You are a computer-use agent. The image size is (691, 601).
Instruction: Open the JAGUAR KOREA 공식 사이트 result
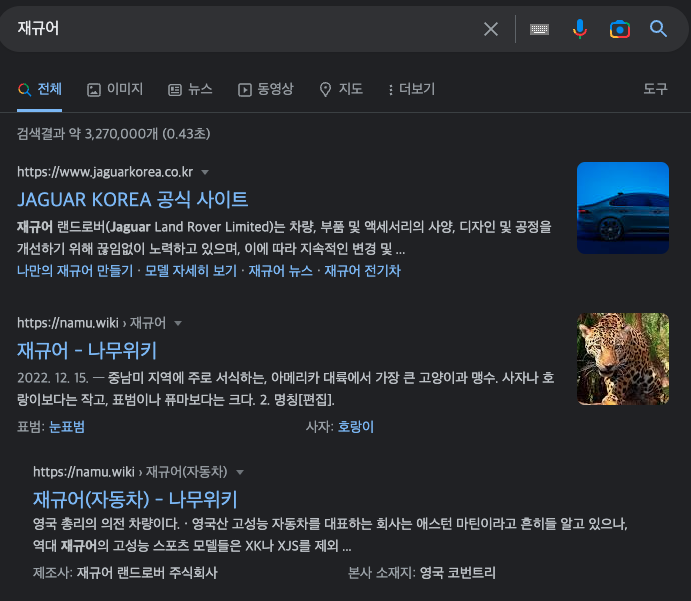click(133, 199)
